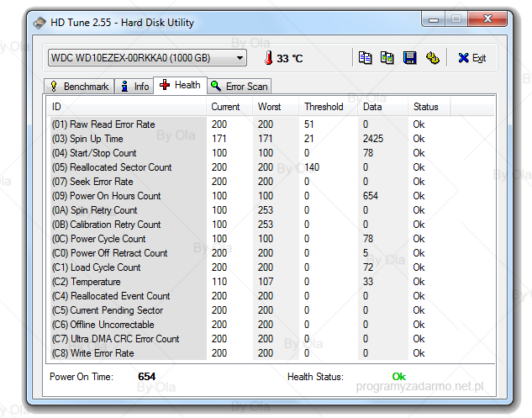
Task: Select the (C4) Reallocated Event Count row
Action: [271, 296]
